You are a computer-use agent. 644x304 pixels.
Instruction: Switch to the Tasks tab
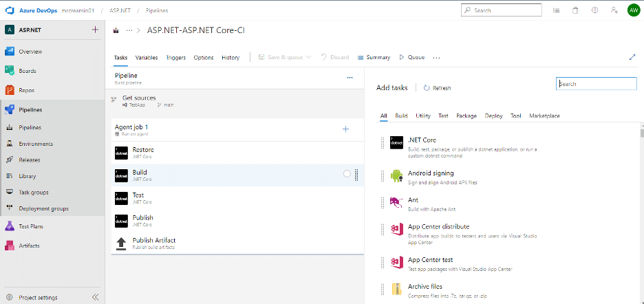coord(121,58)
